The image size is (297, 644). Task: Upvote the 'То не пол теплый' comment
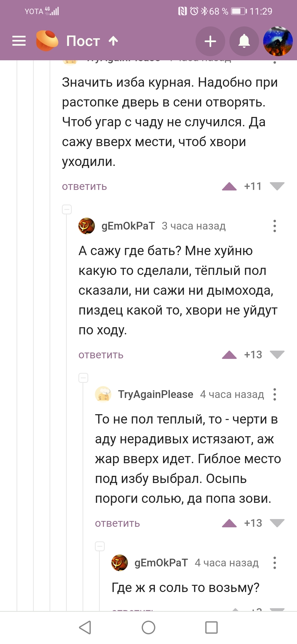click(229, 523)
